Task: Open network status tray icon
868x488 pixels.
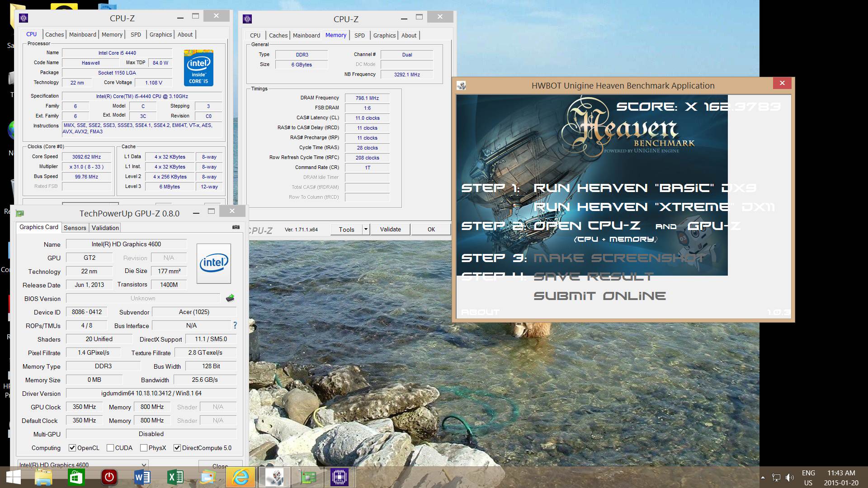Action: coord(776,478)
